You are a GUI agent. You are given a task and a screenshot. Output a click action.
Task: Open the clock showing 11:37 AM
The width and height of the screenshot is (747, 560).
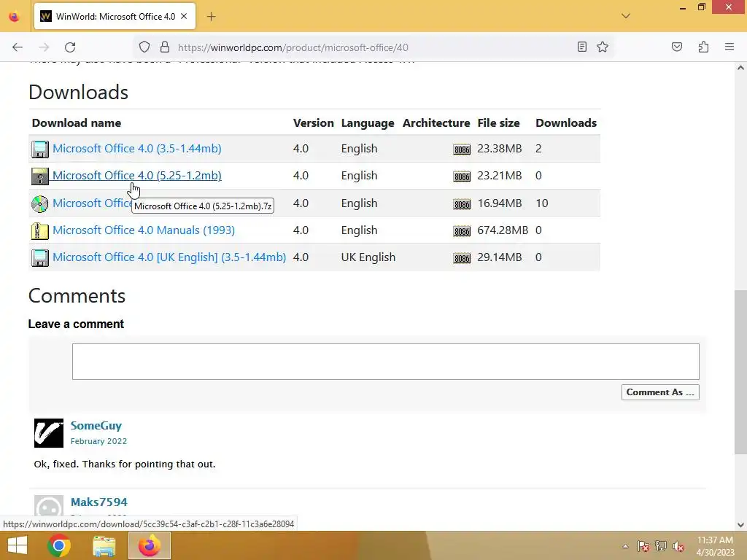tap(715, 545)
